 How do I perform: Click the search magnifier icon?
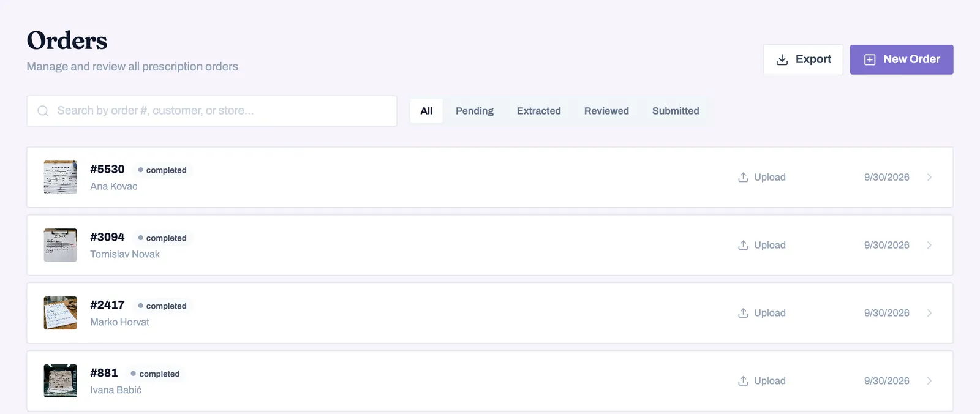point(43,111)
